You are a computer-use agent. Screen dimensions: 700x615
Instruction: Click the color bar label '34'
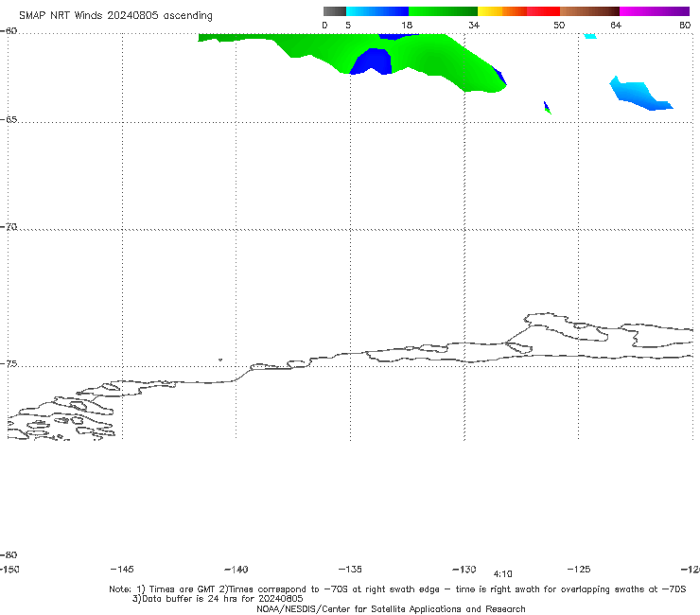[474, 25]
